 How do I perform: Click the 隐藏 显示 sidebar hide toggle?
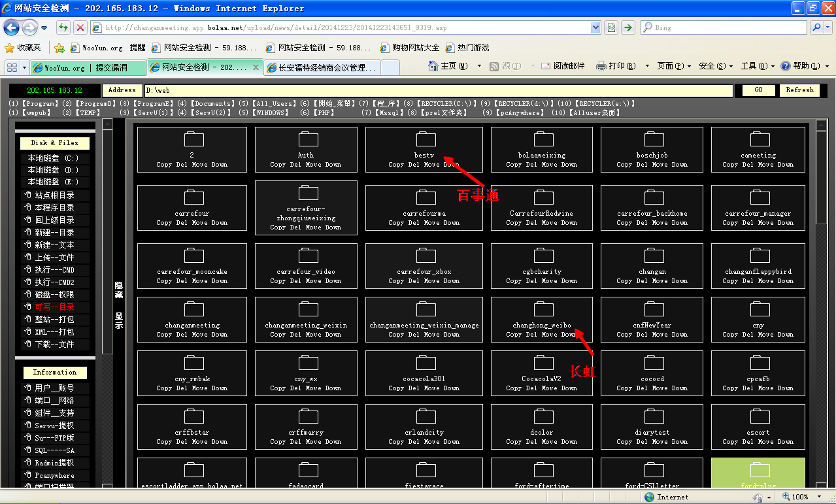119,304
